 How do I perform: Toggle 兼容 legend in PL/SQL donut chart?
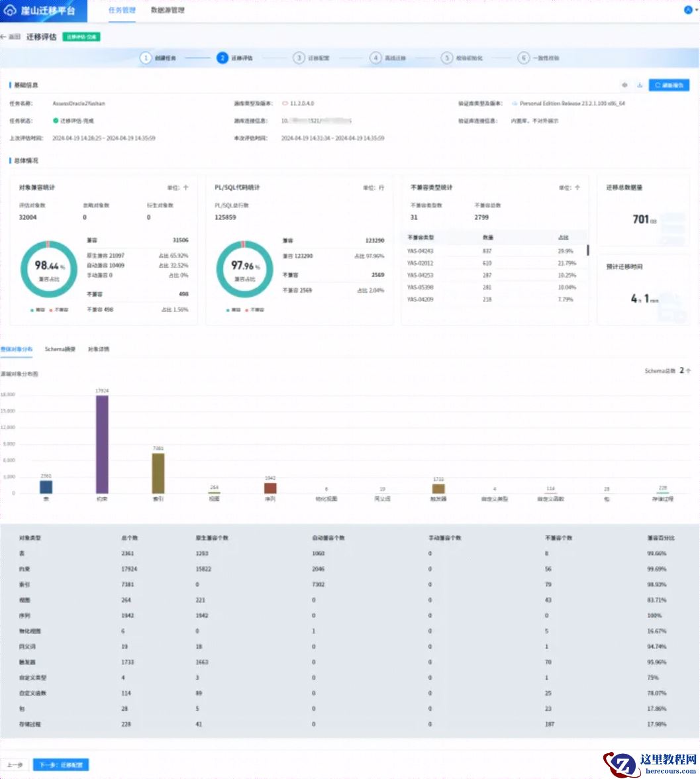click(x=230, y=310)
